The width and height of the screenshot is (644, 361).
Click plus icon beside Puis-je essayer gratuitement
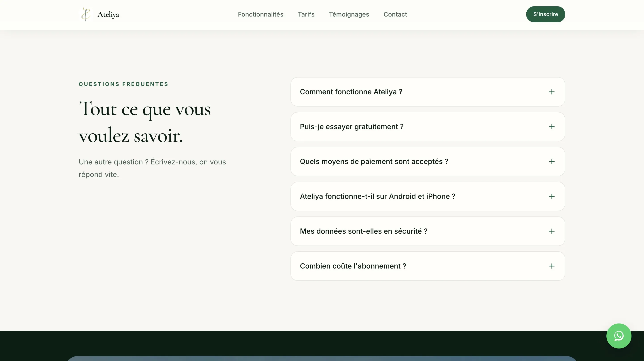(x=551, y=127)
